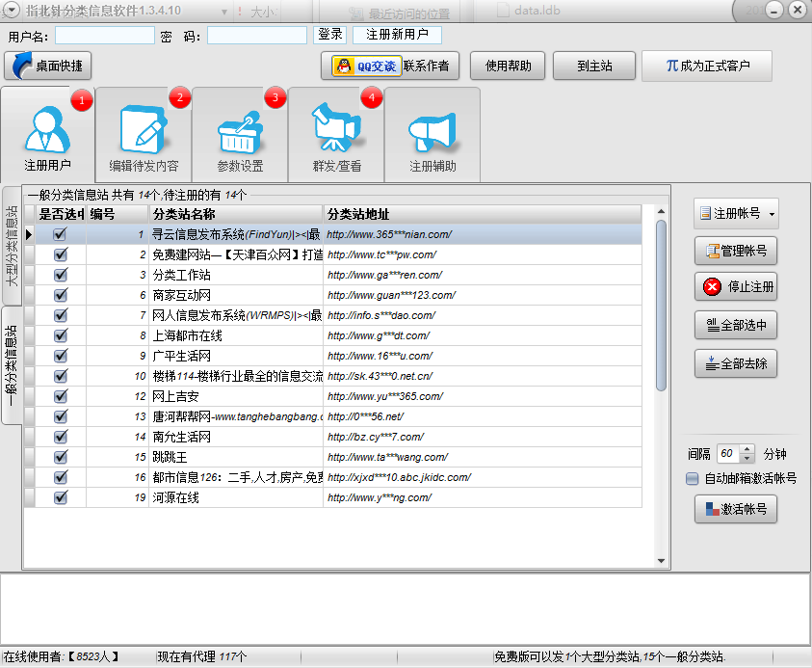Open the 到主站 link button
Screen dimensions: 812x668
point(594,66)
